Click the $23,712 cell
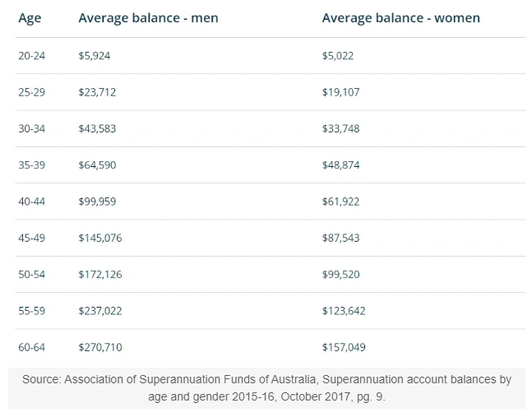Screen dimensions: 532x417 click(x=97, y=92)
